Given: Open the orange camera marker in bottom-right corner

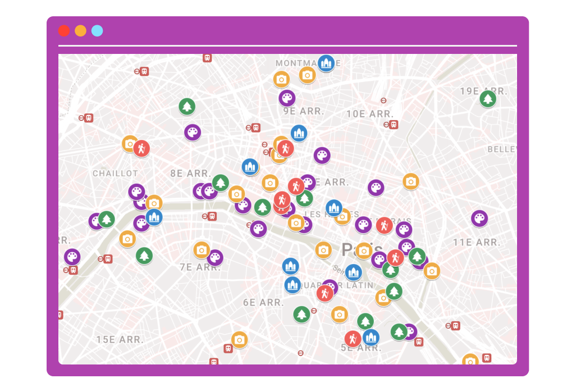Looking at the screenshot, I should click(470, 361).
